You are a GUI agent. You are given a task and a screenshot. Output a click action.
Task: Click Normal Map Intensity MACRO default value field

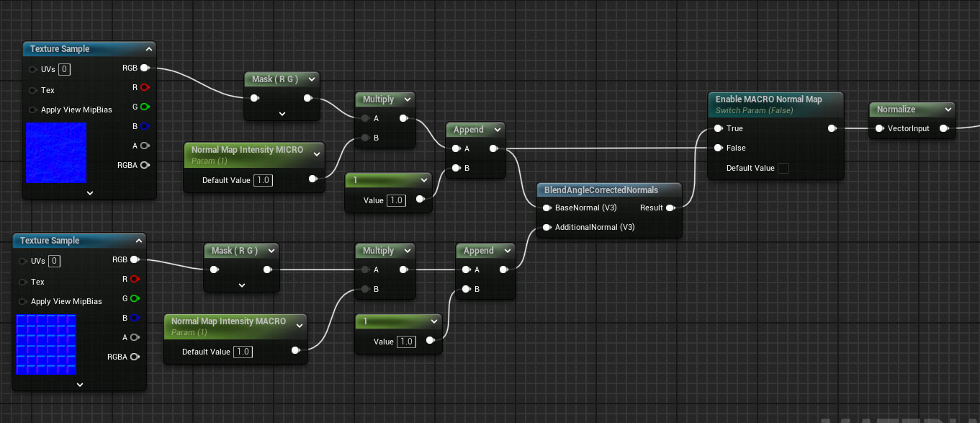click(243, 352)
